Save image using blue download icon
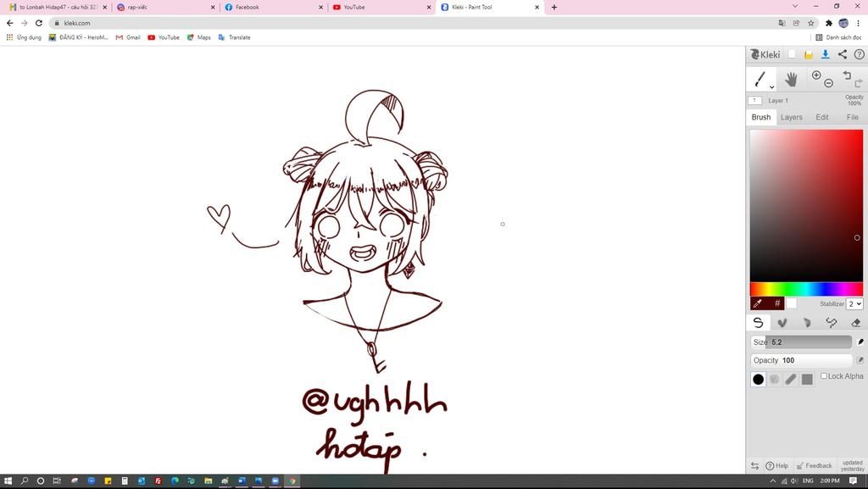Viewport: 868px width, 489px height. pyautogui.click(x=825, y=54)
